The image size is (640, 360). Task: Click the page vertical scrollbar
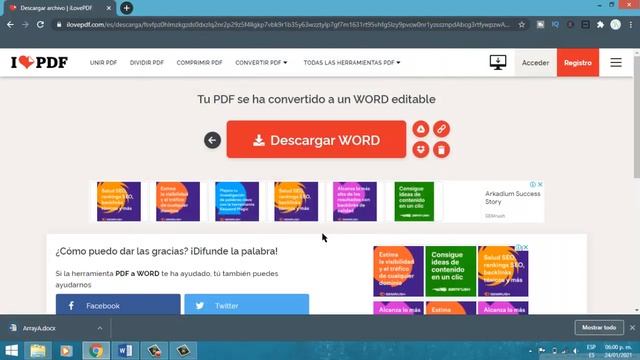pyautogui.click(x=636, y=116)
